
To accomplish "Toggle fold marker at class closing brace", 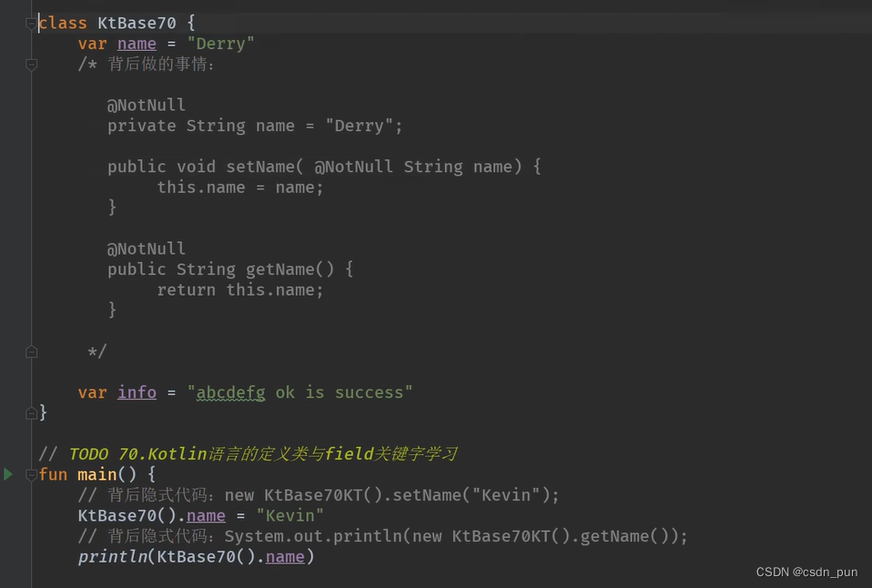I will 31,413.
